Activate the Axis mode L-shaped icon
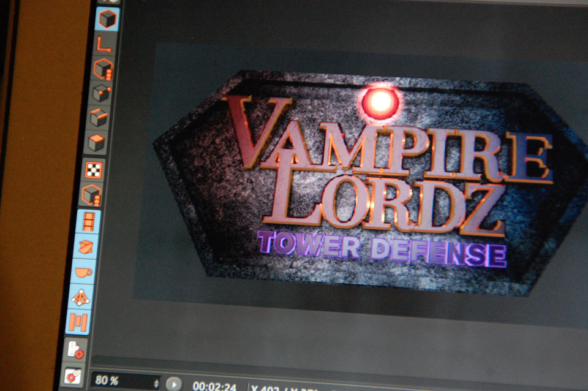The image size is (588, 391). pyautogui.click(x=105, y=44)
